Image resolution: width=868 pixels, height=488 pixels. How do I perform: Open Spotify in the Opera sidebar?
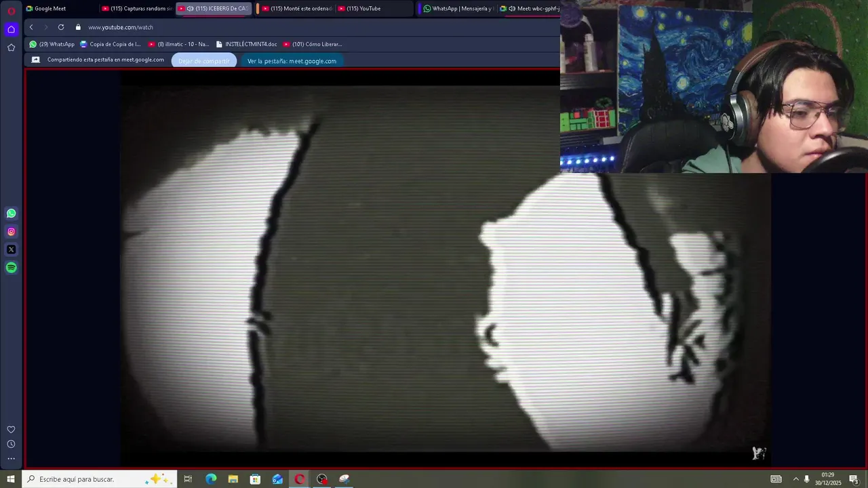coord(11,268)
